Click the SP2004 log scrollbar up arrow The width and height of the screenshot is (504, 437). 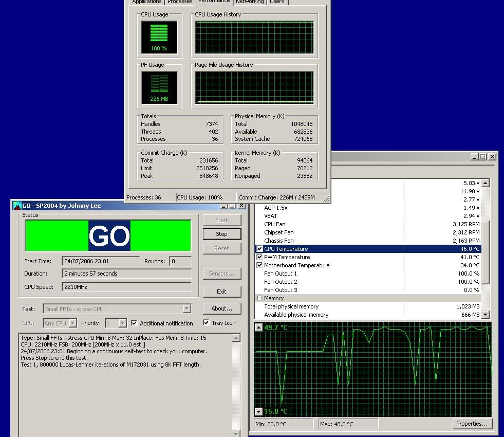[237, 337]
